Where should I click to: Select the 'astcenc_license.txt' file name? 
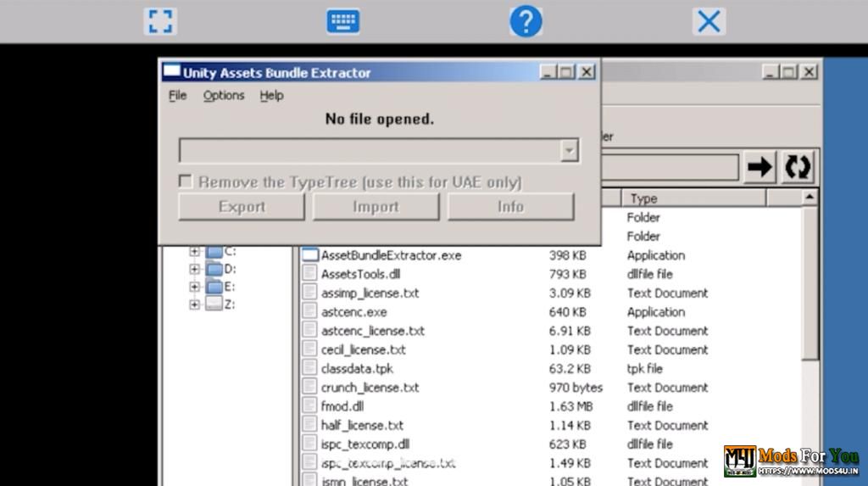[x=373, y=331]
